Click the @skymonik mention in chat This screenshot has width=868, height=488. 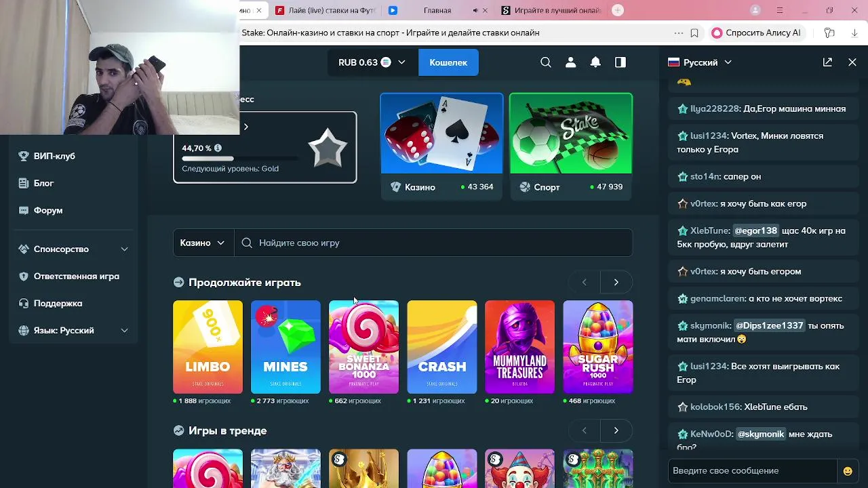[760, 434]
